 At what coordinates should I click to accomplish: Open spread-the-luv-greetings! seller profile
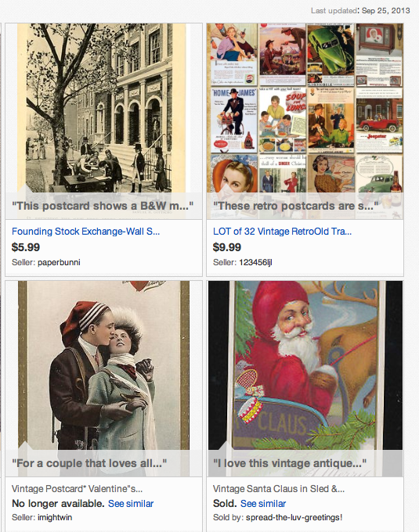tap(294, 517)
